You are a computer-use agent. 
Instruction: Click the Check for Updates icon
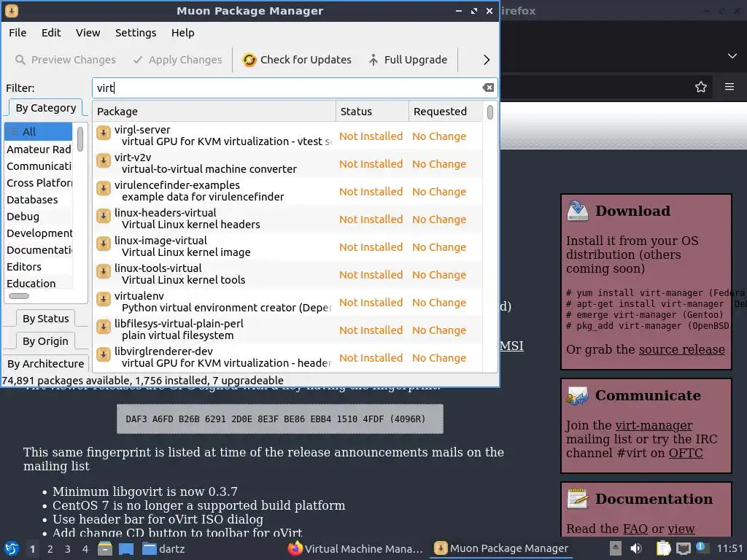click(x=249, y=60)
